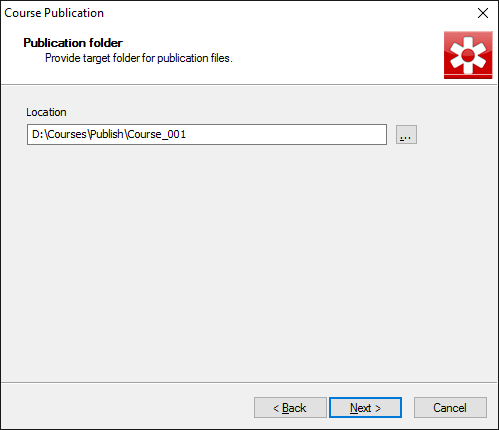Click the Course Publication title bar text
The image size is (499, 430).
pyautogui.click(x=54, y=13)
